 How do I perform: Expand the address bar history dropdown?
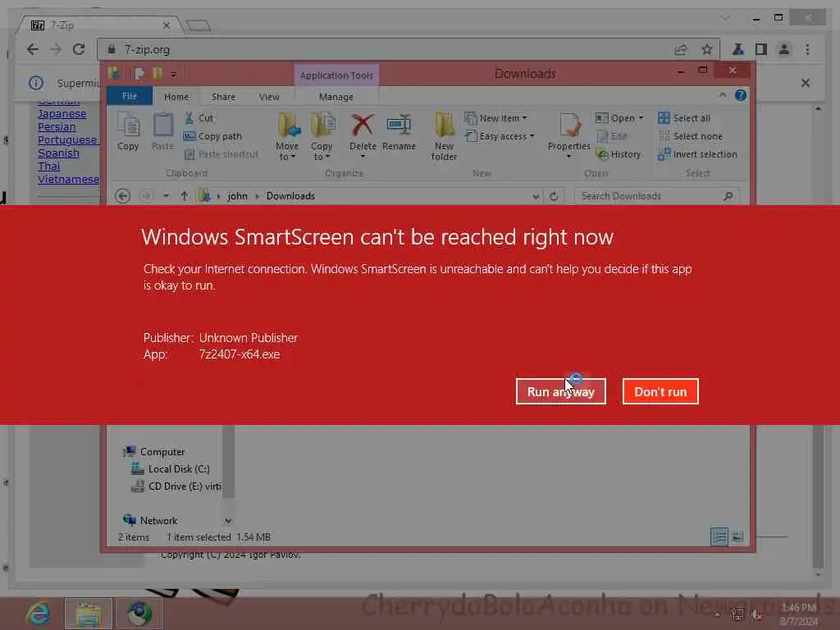[536, 197]
